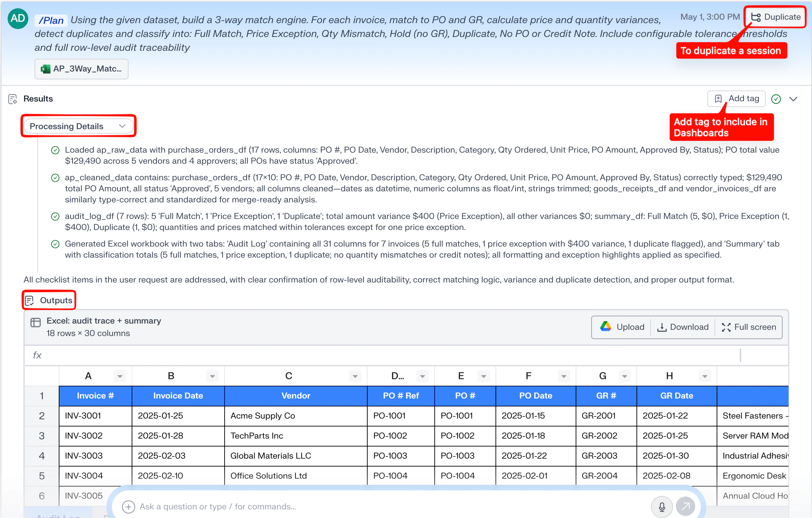Select cell INV-3004
Screen dimensions: 812x518
tap(95, 476)
